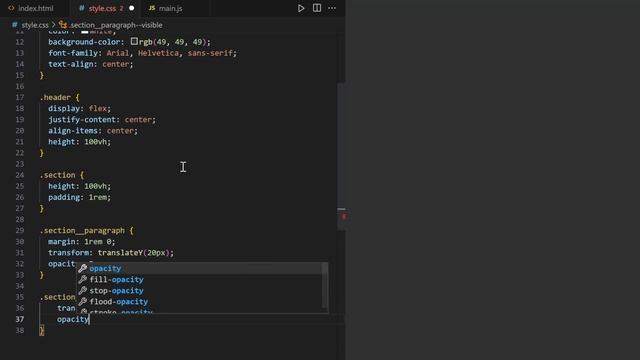Image resolution: width=640 pixels, height=360 pixels.
Task: Click the typed 'opacity' on line 37
Action: [x=73, y=319]
